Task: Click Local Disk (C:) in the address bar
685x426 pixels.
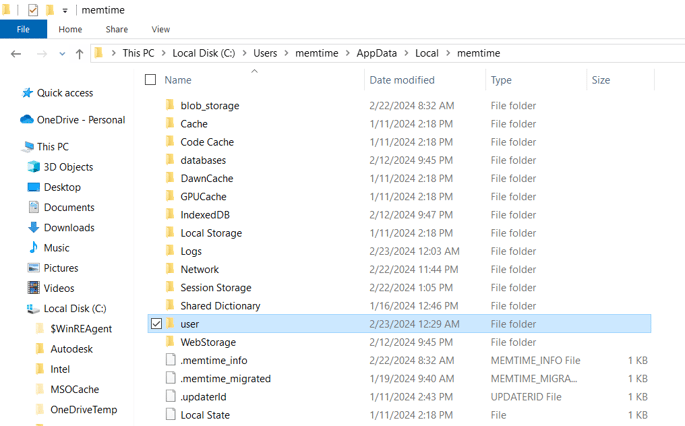Action: [x=204, y=53]
